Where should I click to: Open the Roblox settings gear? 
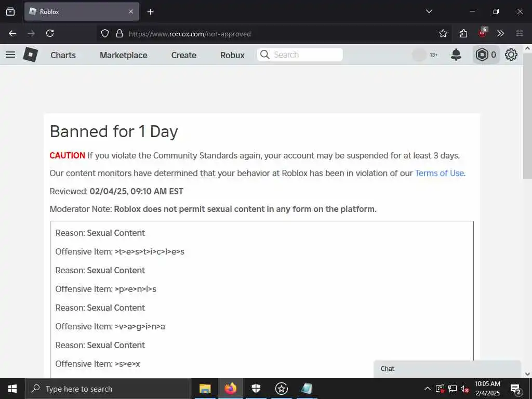point(511,55)
